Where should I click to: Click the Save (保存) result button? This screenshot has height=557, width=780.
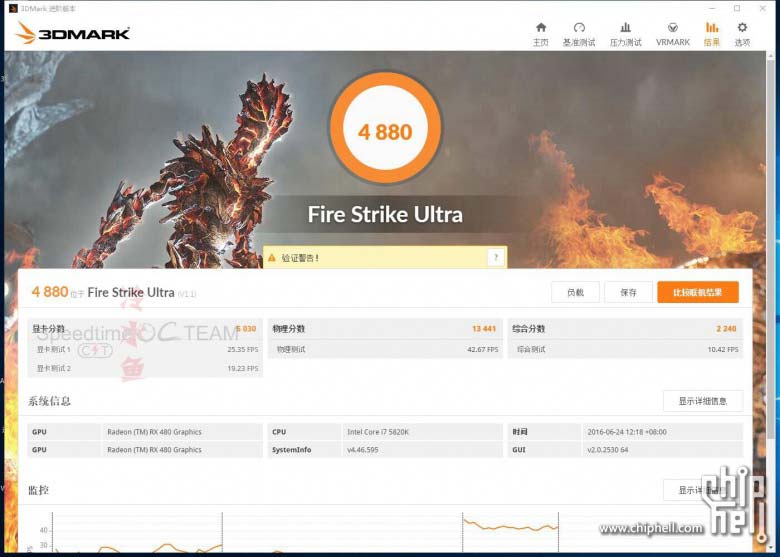[x=628, y=293]
